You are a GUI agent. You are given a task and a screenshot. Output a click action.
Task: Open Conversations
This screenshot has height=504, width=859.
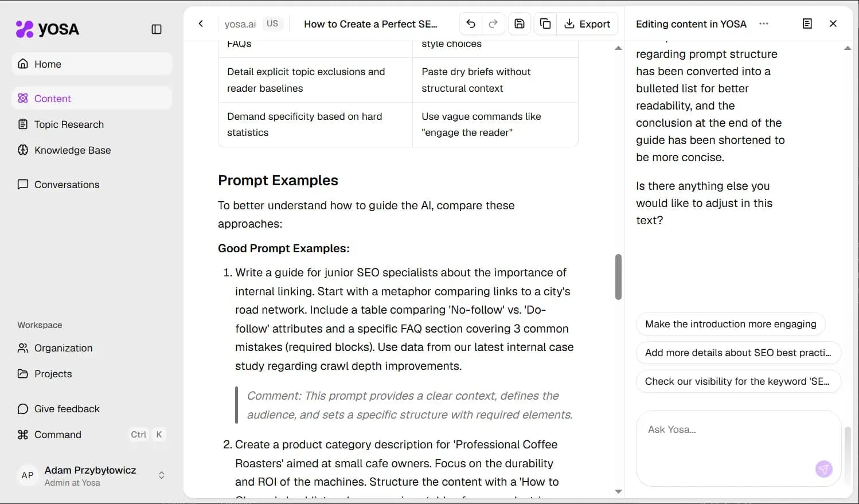pyautogui.click(x=92, y=185)
